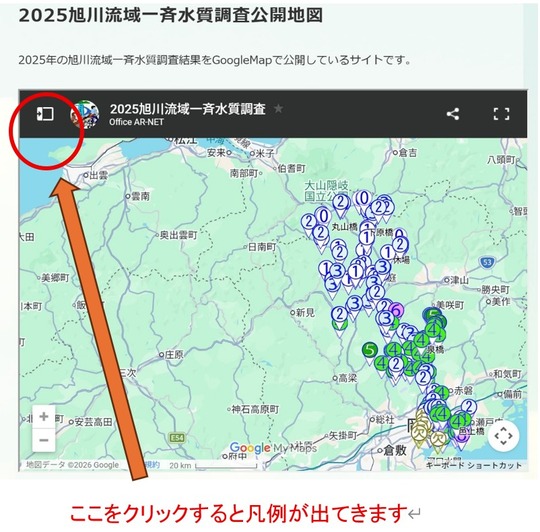This screenshot has width=540, height=532.
Task: Open the map legend sidebar toggle icon
Action: coord(45,114)
